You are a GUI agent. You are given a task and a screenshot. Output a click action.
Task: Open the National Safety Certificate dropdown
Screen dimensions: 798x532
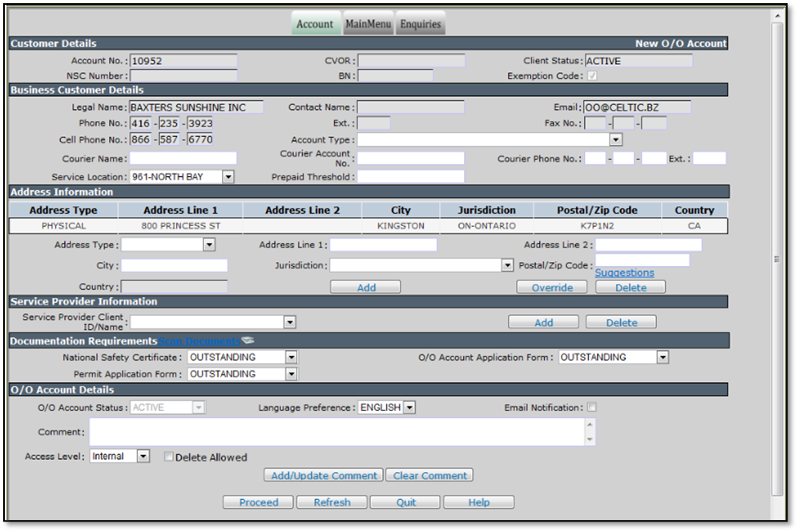point(242,357)
